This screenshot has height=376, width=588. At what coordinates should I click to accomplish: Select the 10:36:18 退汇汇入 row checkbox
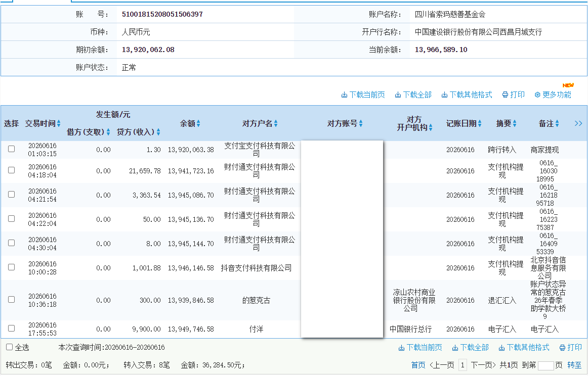coord(12,300)
